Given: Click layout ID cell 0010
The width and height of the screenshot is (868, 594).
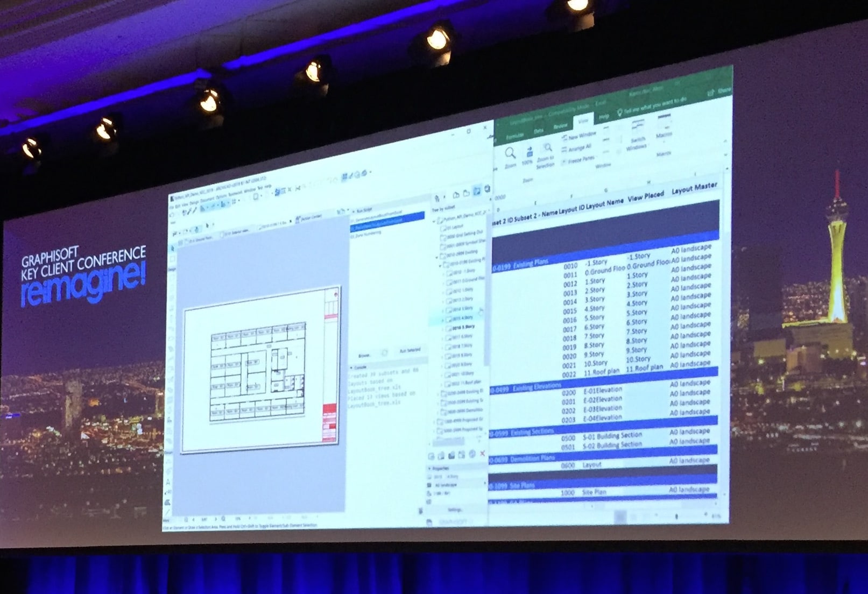Looking at the screenshot, I should 570,266.
